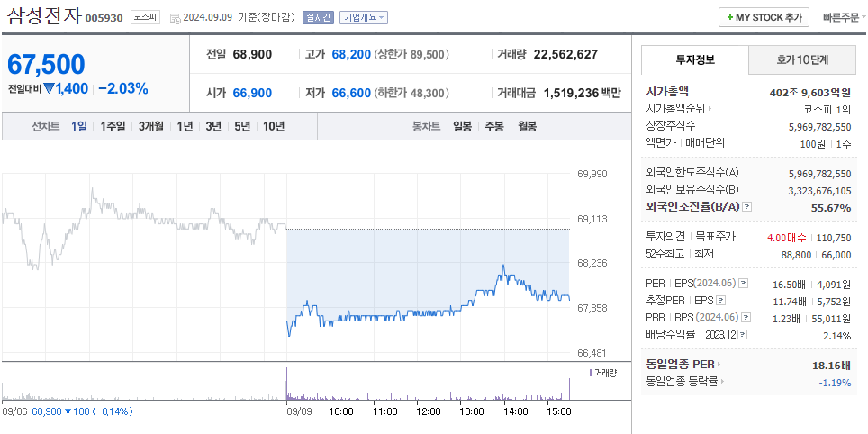Click the down-arrow change value 1,400

point(67,88)
